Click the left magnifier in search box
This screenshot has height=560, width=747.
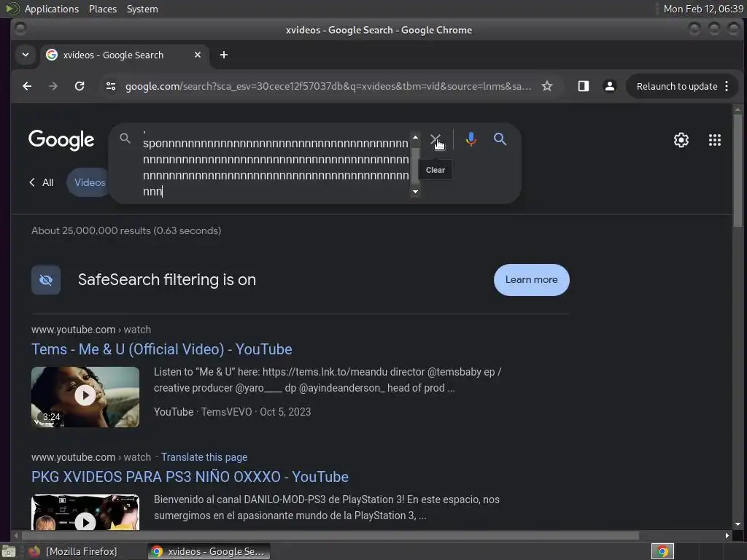pos(125,139)
